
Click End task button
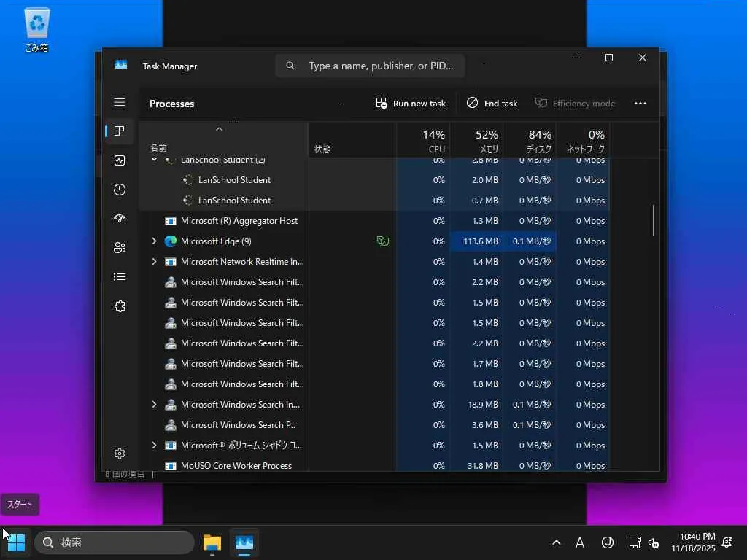pos(492,104)
